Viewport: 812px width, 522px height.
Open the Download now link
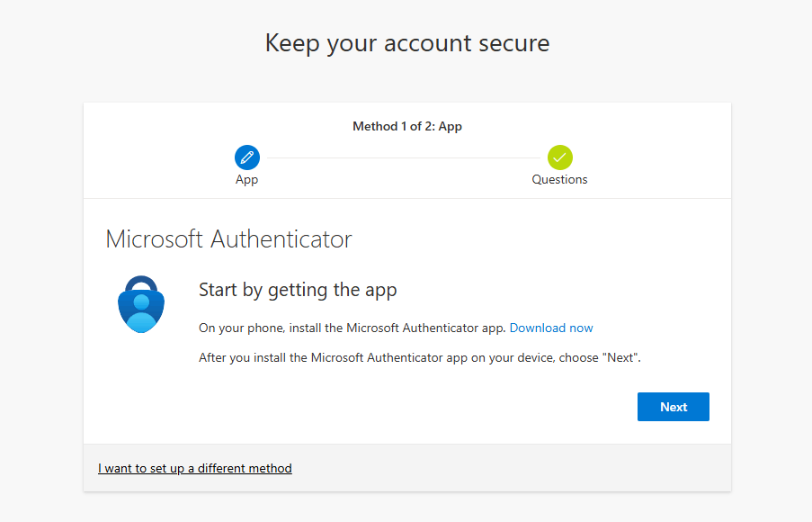[x=550, y=328]
